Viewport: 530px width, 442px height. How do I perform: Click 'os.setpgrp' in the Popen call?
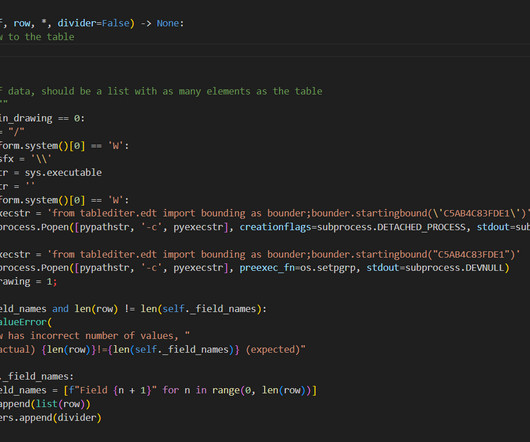(328, 268)
